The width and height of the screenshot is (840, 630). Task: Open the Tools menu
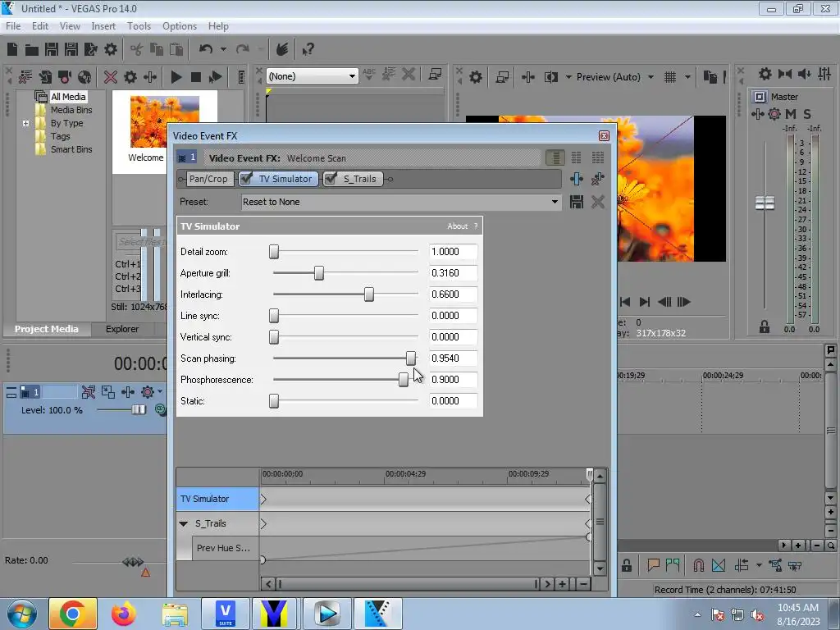coord(139,26)
